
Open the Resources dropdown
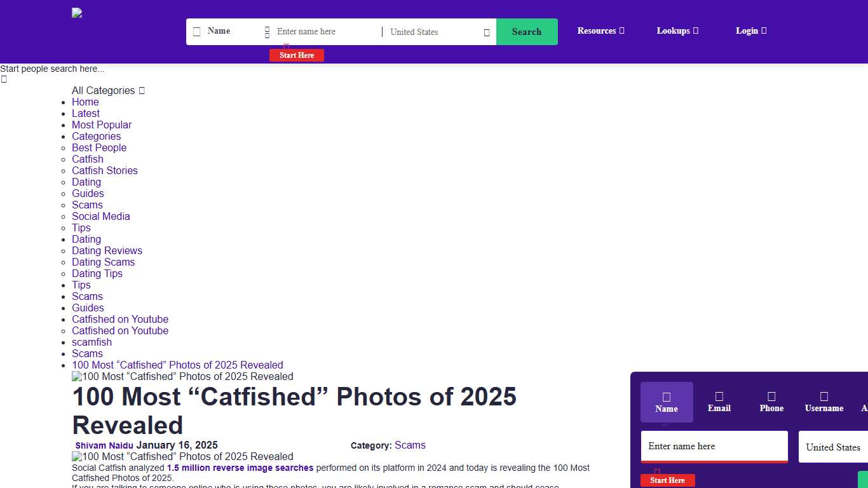coord(600,30)
